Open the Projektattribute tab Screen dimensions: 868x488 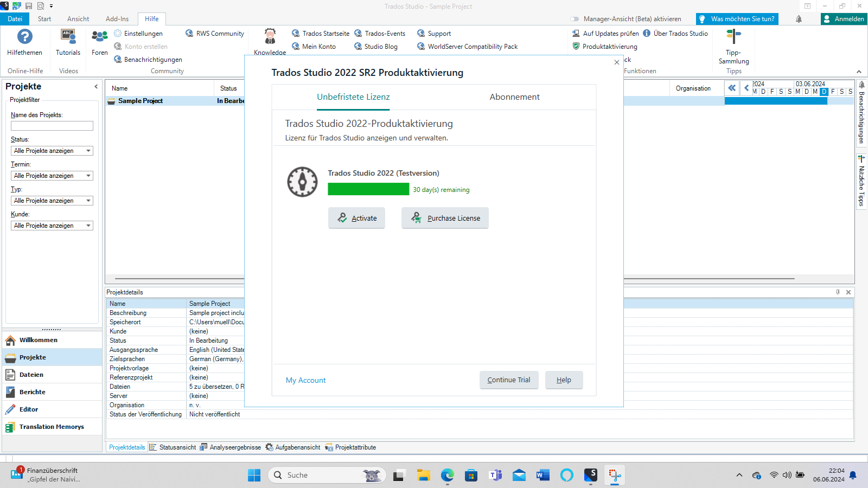pos(350,447)
